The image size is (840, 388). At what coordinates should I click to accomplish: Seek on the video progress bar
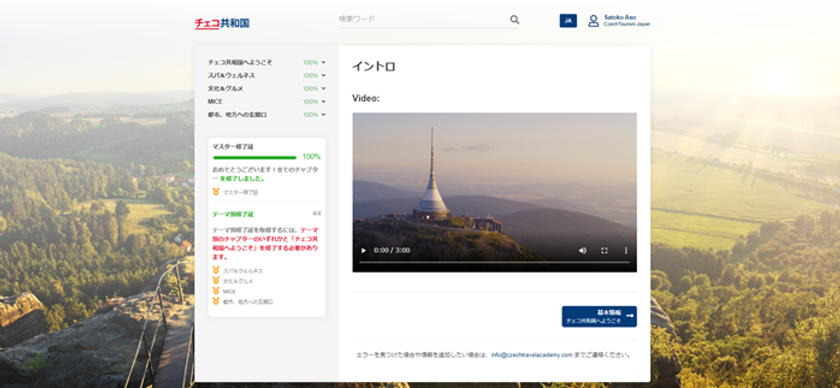click(494, 262)
